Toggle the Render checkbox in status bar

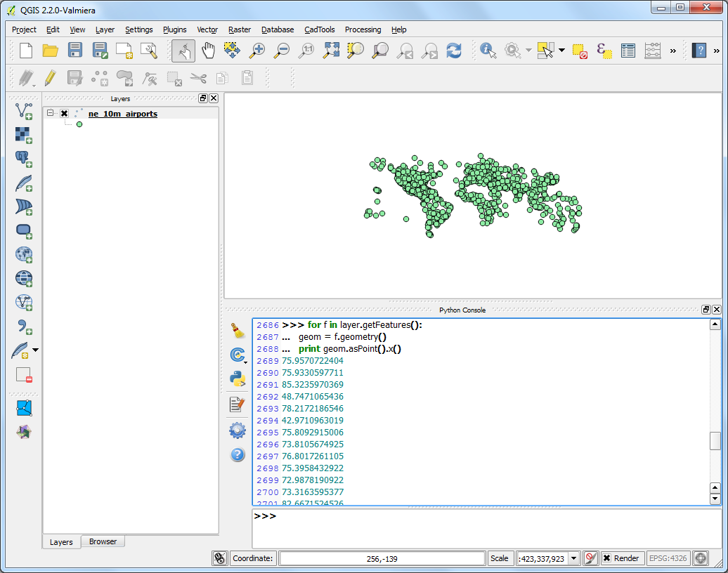[x=607, y=558]
